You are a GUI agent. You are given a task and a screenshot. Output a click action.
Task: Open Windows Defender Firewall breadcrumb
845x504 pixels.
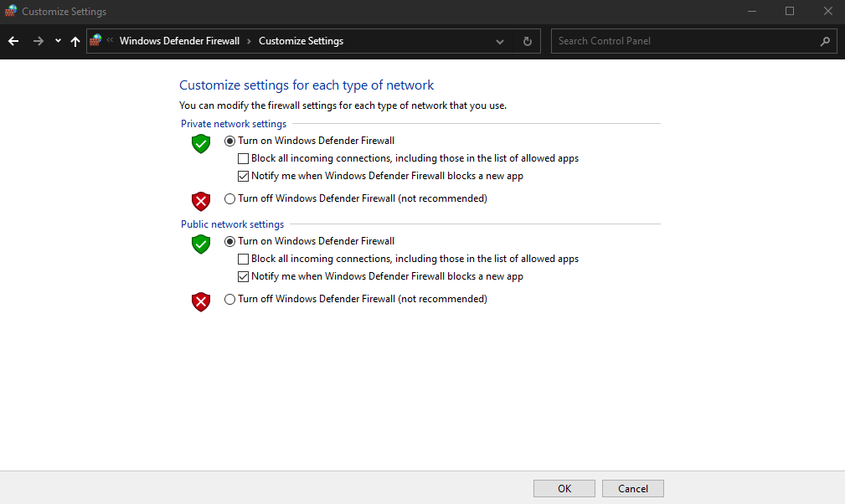179,41
